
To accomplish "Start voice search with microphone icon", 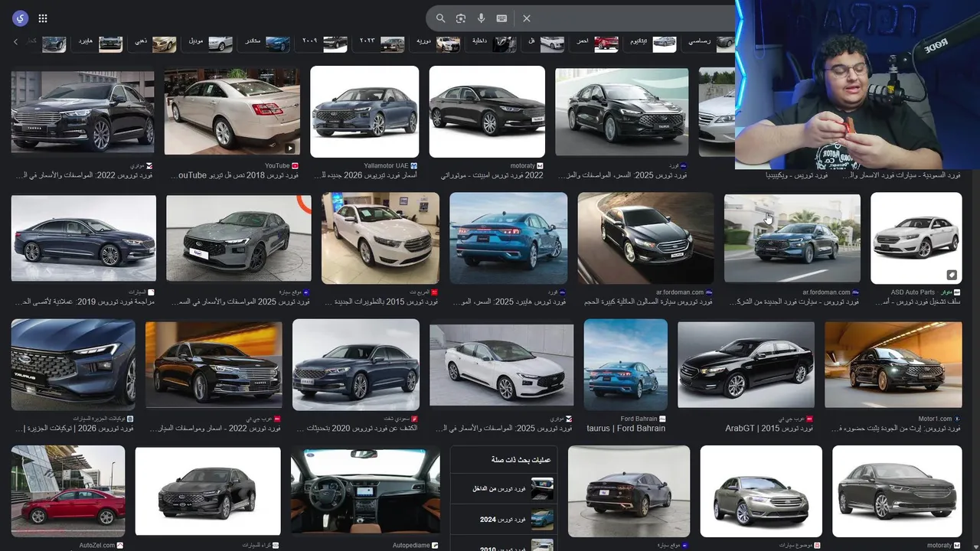I will click(482, 18).
